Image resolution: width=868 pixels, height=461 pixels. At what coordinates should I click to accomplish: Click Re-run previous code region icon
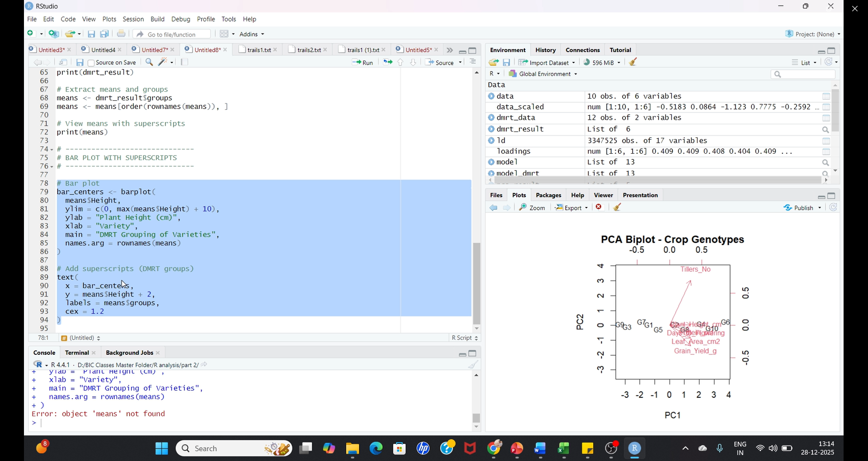pos(387,62)
